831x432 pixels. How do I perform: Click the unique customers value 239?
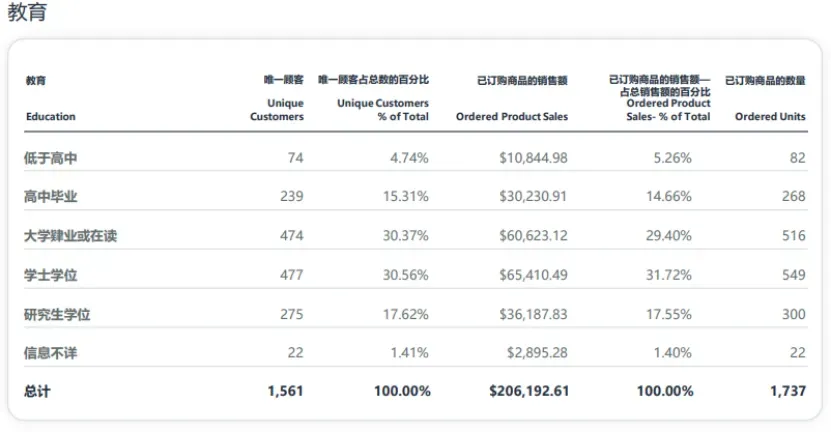point(292,197)
